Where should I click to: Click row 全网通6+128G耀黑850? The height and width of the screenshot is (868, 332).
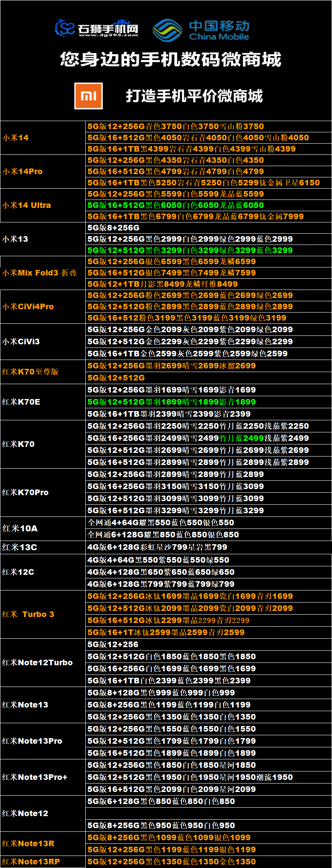coord(208,535)
